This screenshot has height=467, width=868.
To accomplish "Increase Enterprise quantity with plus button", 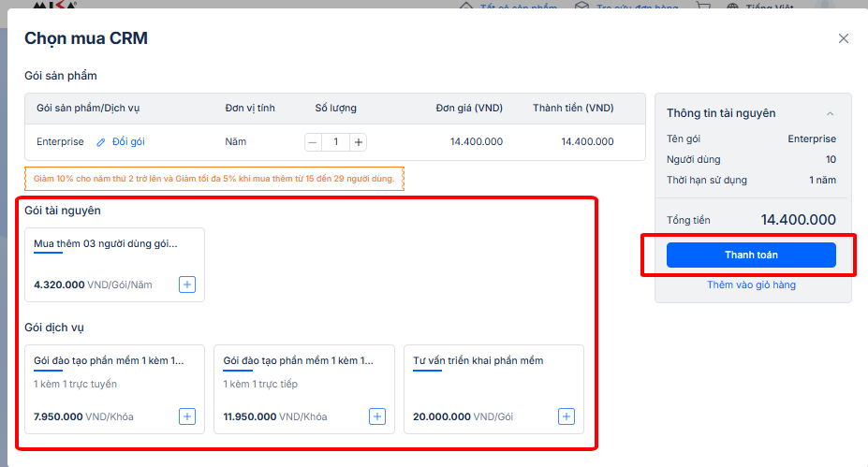I will click(x=359, y=142).
